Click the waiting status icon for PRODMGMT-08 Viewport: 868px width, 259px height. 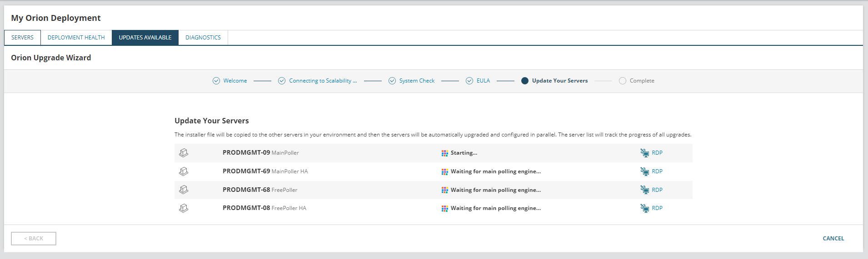[x=444, y=209]
